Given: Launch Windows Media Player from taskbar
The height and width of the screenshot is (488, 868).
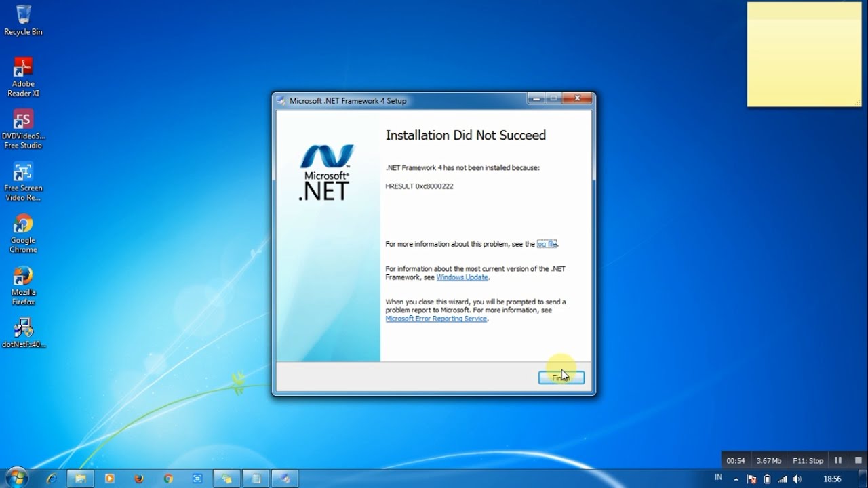Looking at the screenshot, I should click(x=110, y=479).
